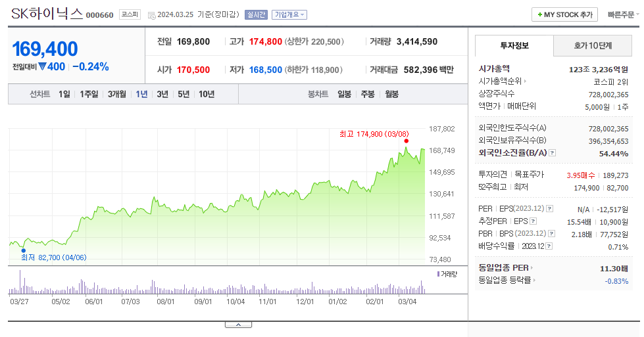Click the arrow next to 동일업종 PER
This screenshot has height=337, width=644.
532,268
